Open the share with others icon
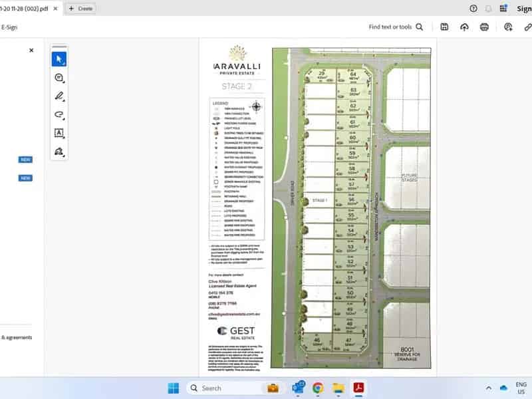The height and width of the screenshot is (399, 532). click(508, 27)
